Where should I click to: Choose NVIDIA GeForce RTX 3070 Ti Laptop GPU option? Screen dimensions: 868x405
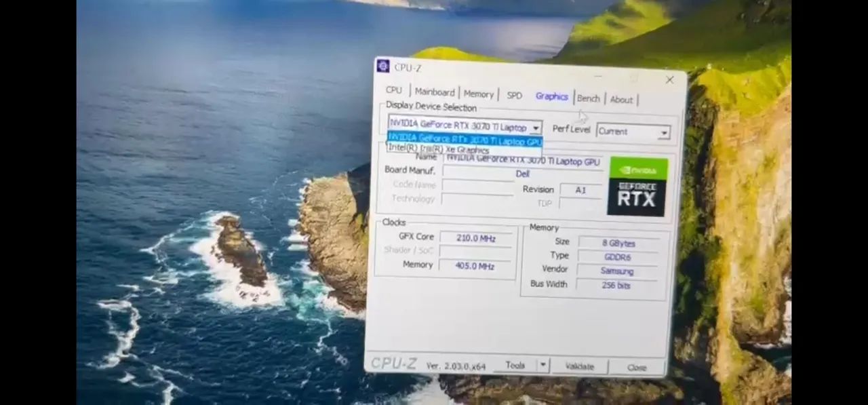point(465,139)
